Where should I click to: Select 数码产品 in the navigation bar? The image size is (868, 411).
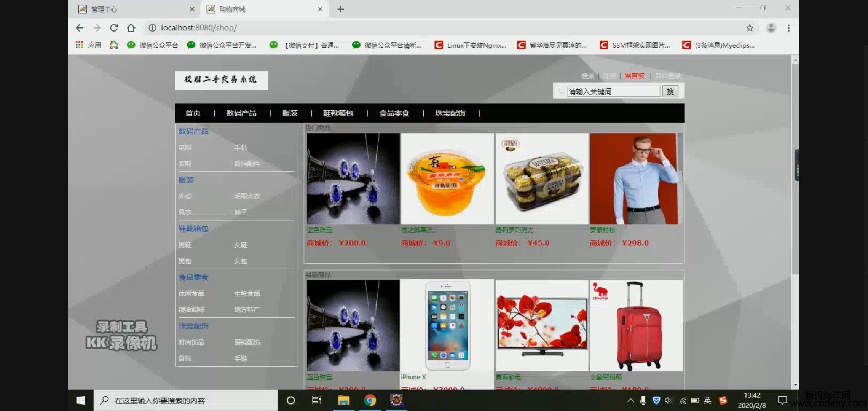tap(241, 113)
